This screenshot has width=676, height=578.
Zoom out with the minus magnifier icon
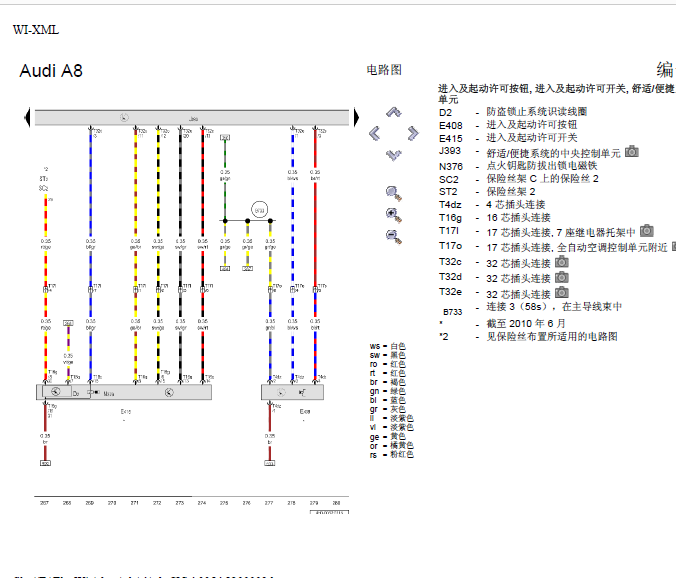coord(394,237)
